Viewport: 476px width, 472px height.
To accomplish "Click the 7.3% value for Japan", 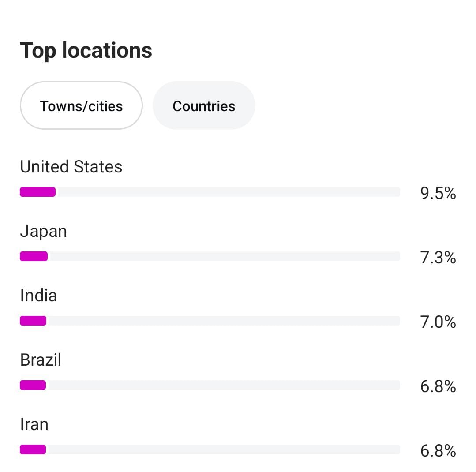I will click(x=438, y=258).
